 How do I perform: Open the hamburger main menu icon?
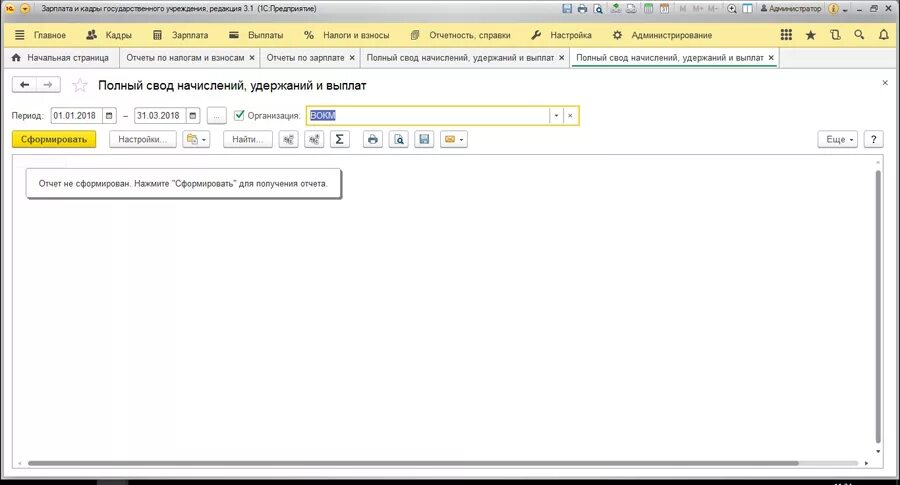20,35
